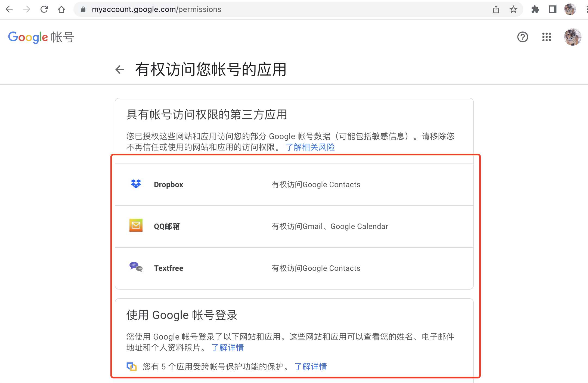Click the QQ邮箱 app icon
The image size is (588, 383).
click(x=135, y=225)
